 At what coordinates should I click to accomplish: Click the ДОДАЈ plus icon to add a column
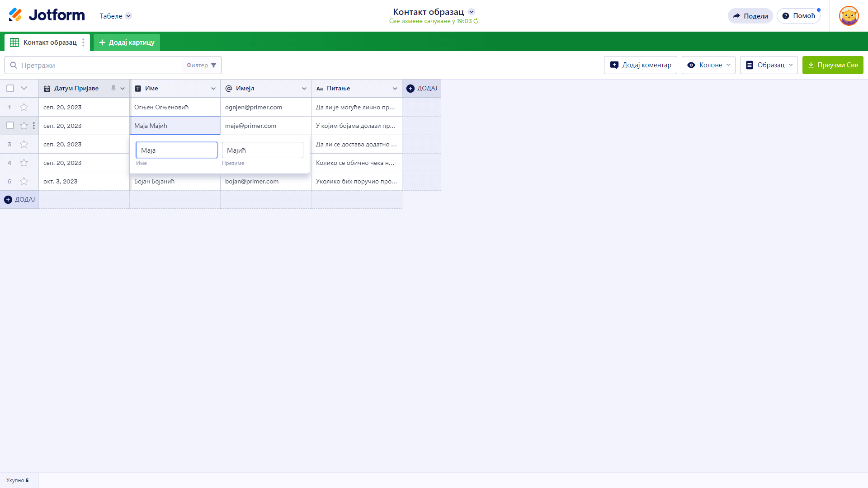tap(410, 89)
